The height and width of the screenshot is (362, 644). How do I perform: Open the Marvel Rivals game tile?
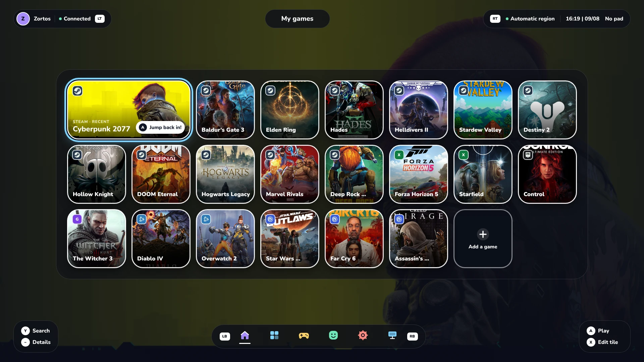(x=290, y=174)
